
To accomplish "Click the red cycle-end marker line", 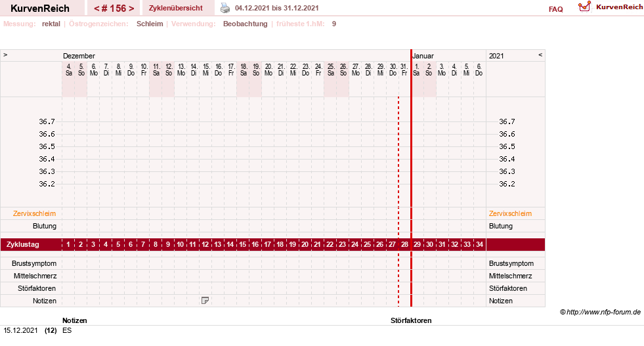I will 411,178.
